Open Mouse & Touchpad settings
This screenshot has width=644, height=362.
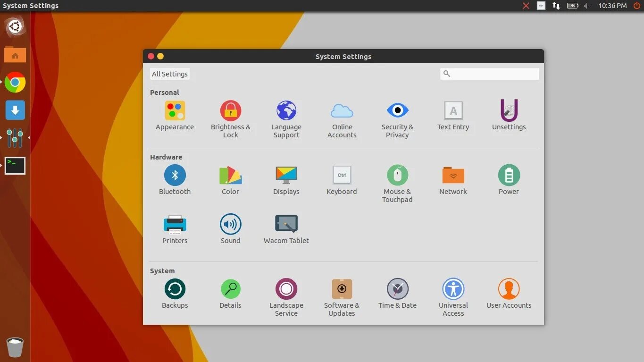click(397, 178)
